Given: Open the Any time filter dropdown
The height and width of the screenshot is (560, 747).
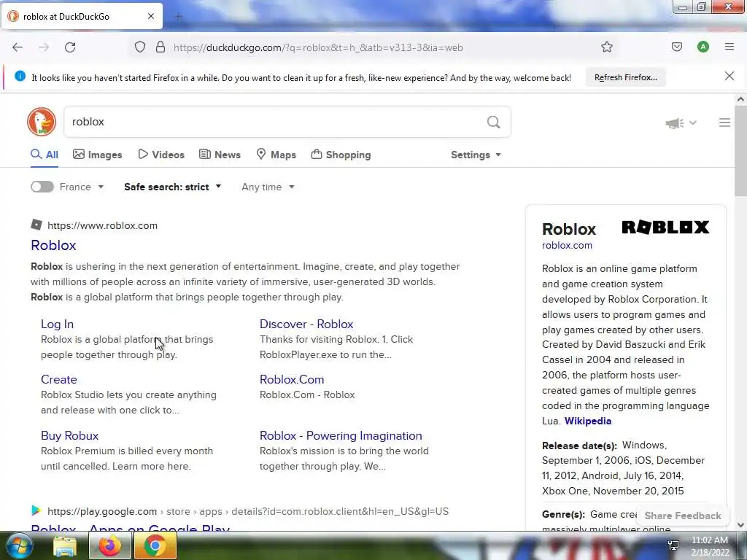Looking at the screenshot, I should pyautogui.click(x=268, y=187).
